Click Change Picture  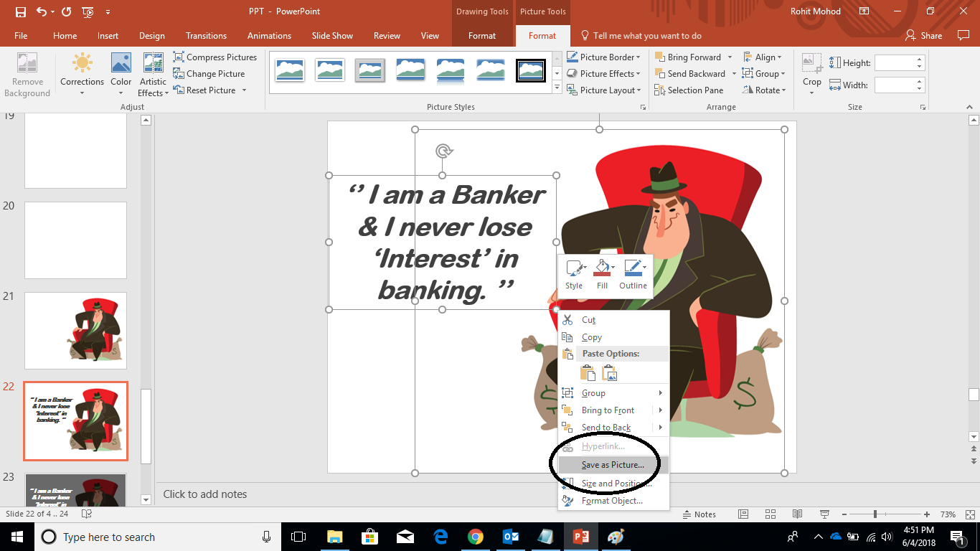pyautogui.click(x=209, y=74)
